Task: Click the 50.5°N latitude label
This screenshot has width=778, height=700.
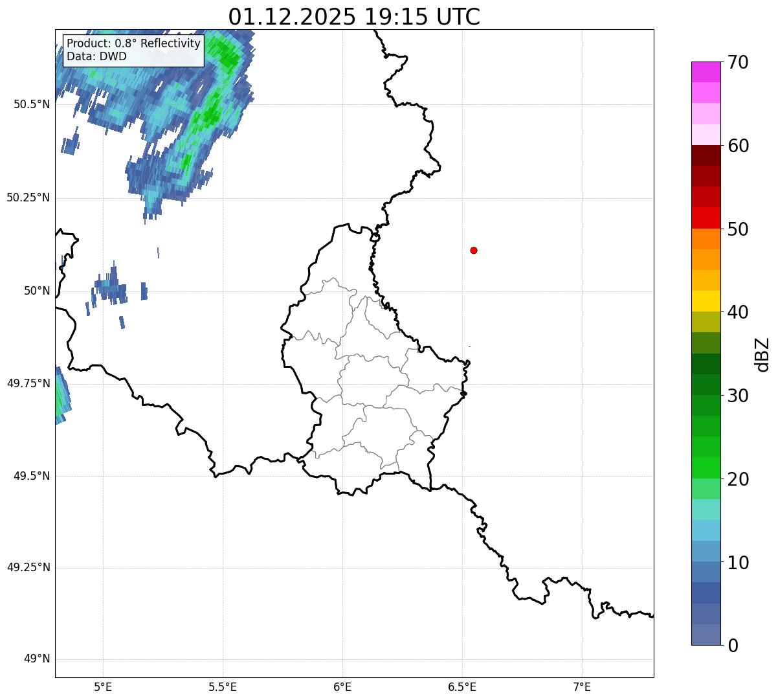Action: coord(31,104)
